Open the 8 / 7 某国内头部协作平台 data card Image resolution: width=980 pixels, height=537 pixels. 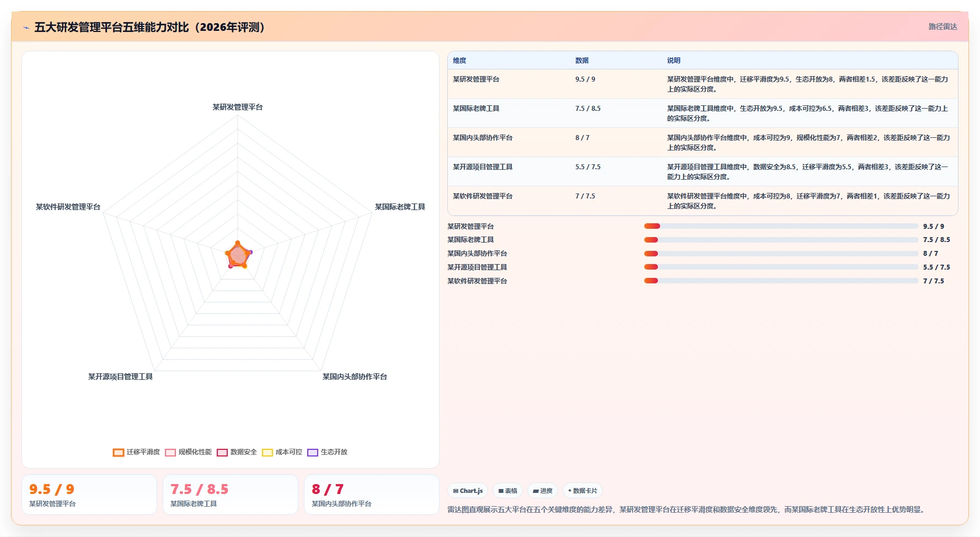tap(372, 495)
